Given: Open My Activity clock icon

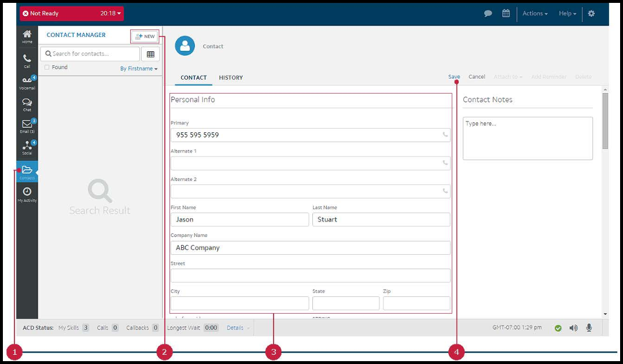Looking at the screenshot, I should click(27, 194).
